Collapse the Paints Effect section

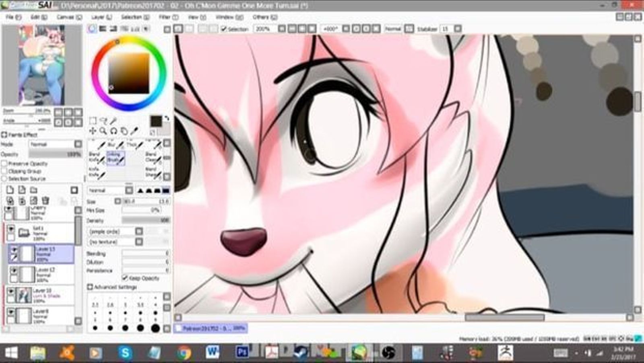[x=4, y=134]
